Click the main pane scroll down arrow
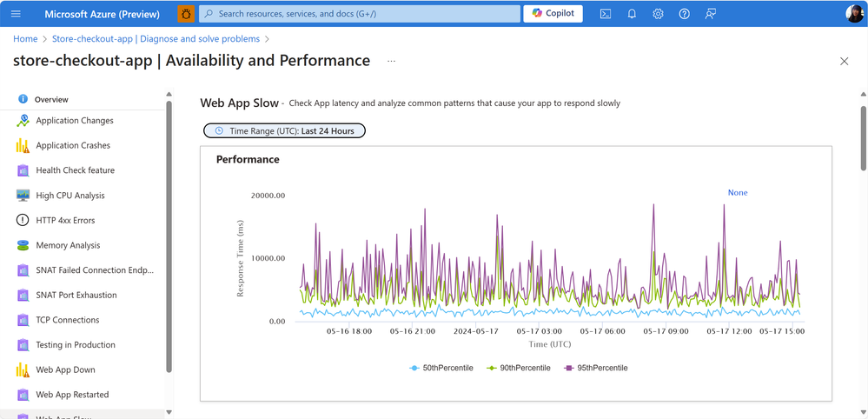Image resolution: width=868 pixels, height=419 pixels. click(x=863, y=412)
